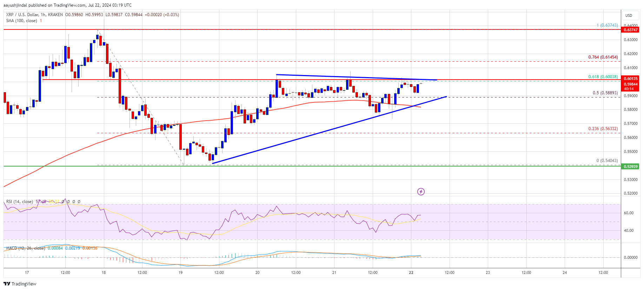Select the upper descending blue trendline
644x290 pixels.
[x=356, y=77]
